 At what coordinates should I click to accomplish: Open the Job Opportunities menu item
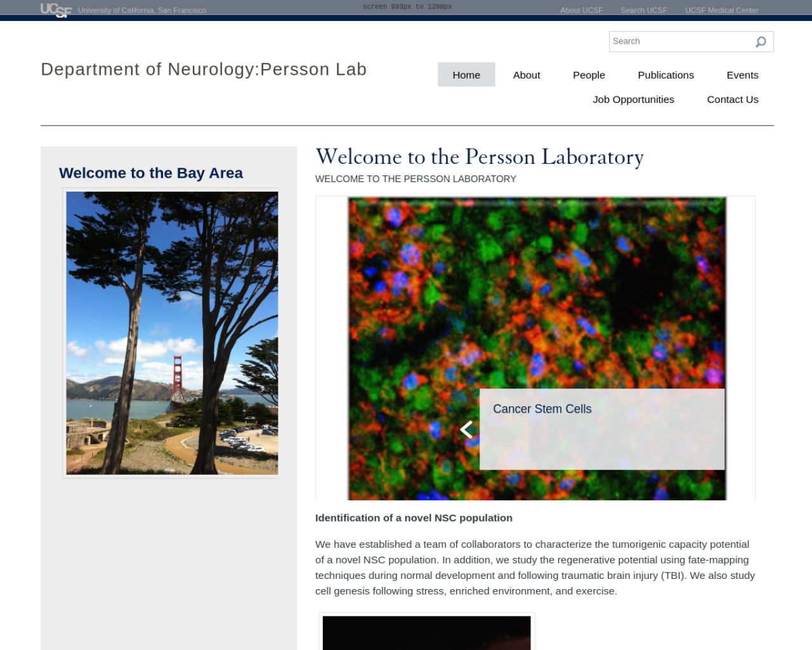pyautogui.click(x=633, y=100)
